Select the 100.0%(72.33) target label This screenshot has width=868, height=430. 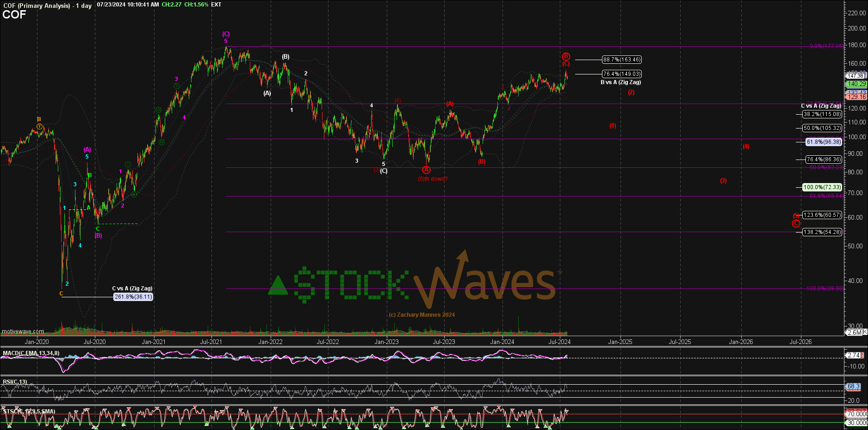[822, 187]
